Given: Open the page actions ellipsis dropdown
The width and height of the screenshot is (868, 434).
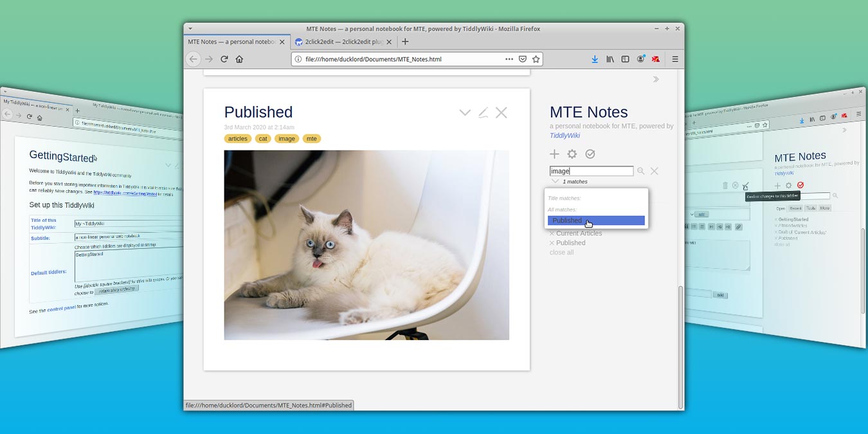Looking at the screenshot, I should tap(508, 59).
